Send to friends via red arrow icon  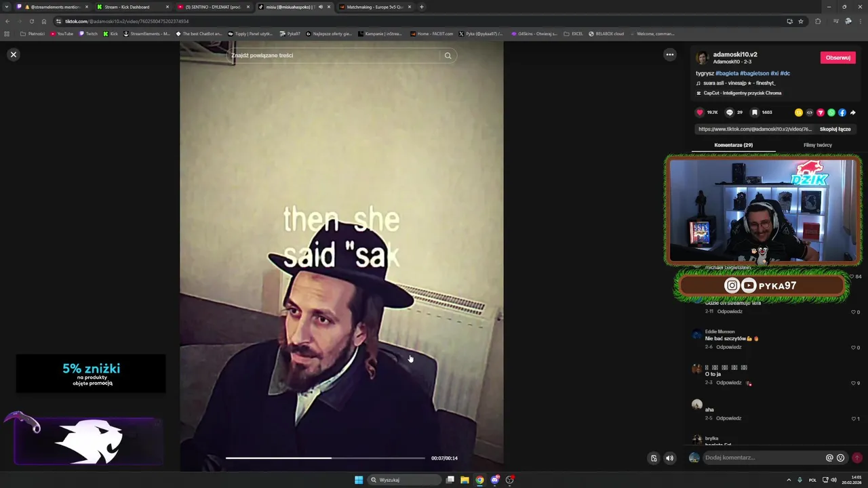[820, 113]
